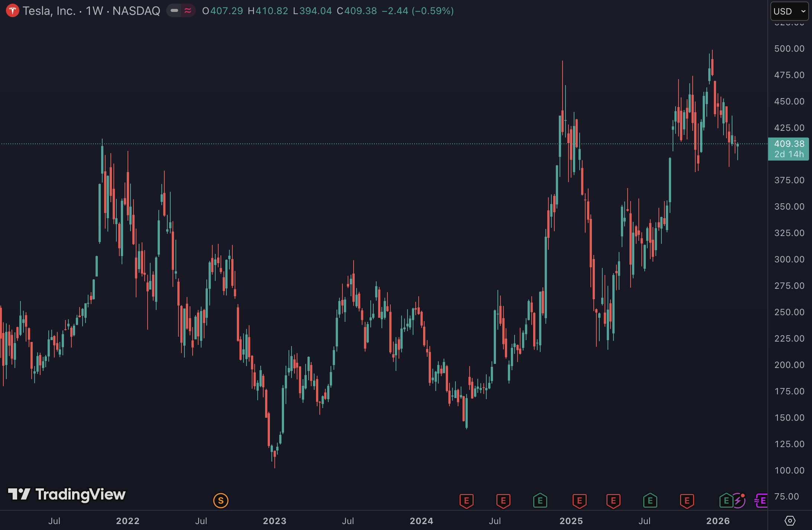Open green earnings marker above the 2026 label

(726, 501)
